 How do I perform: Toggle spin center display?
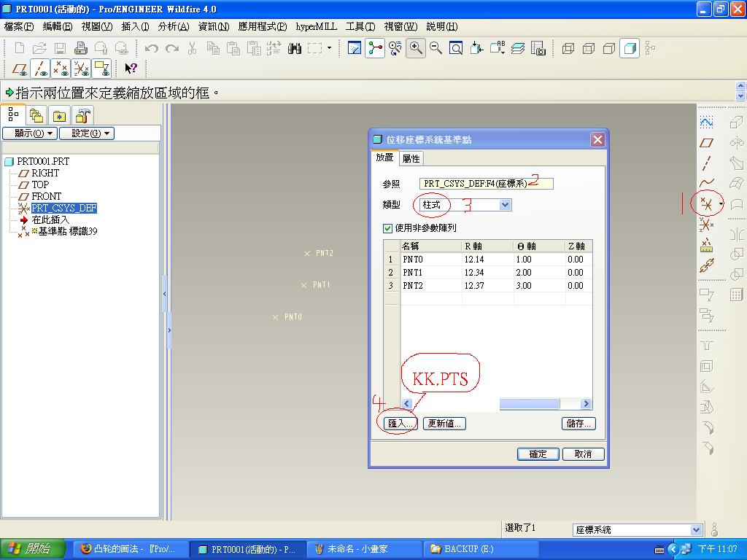point(375,48)
